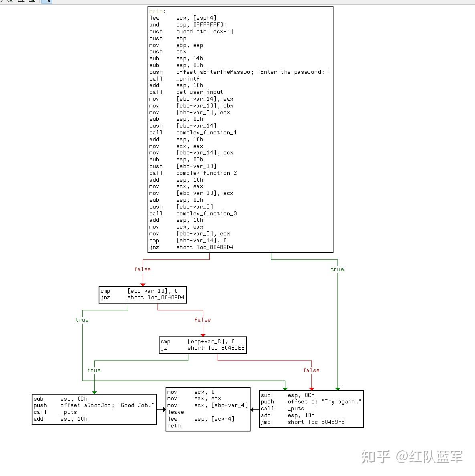Click 'cmp [ebp+var_C], 0' in third block
The image size is (475, 476).
[x=198, y=342]
